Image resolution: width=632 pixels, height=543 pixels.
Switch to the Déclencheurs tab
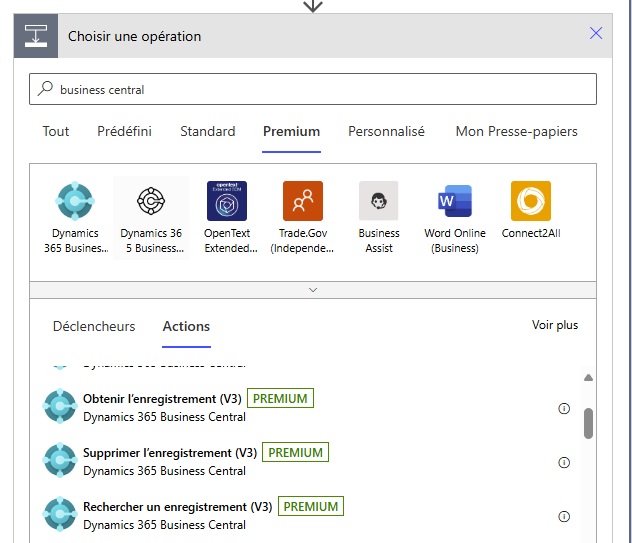(94, 326)
